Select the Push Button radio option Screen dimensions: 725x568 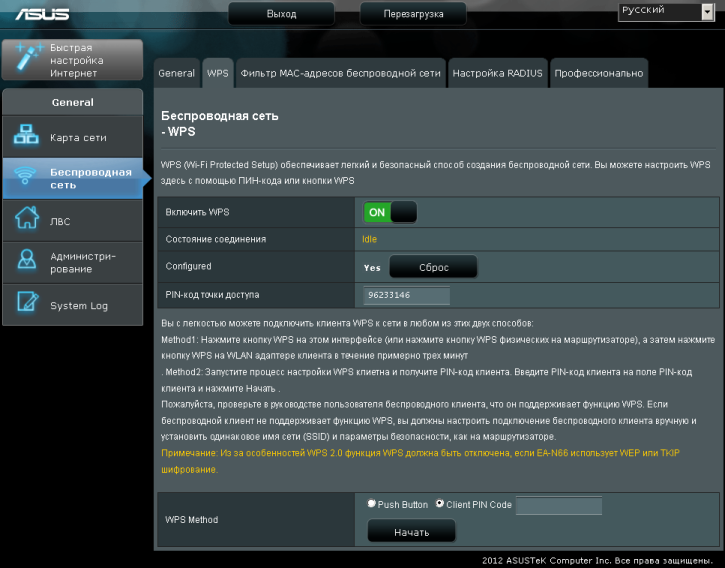(372, 505)
